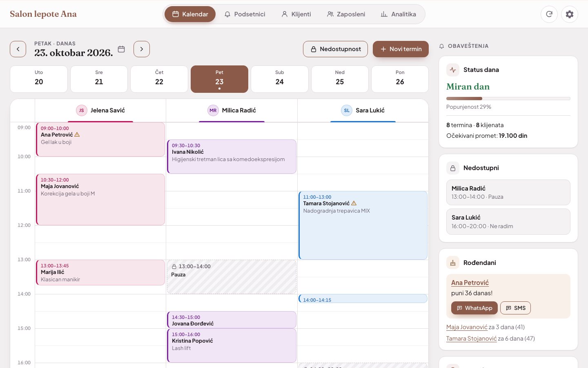The image size is (588, 368).
Task: Click the Popunjenost progress bar
Action: pyautogui.click(x=508, y=99)
